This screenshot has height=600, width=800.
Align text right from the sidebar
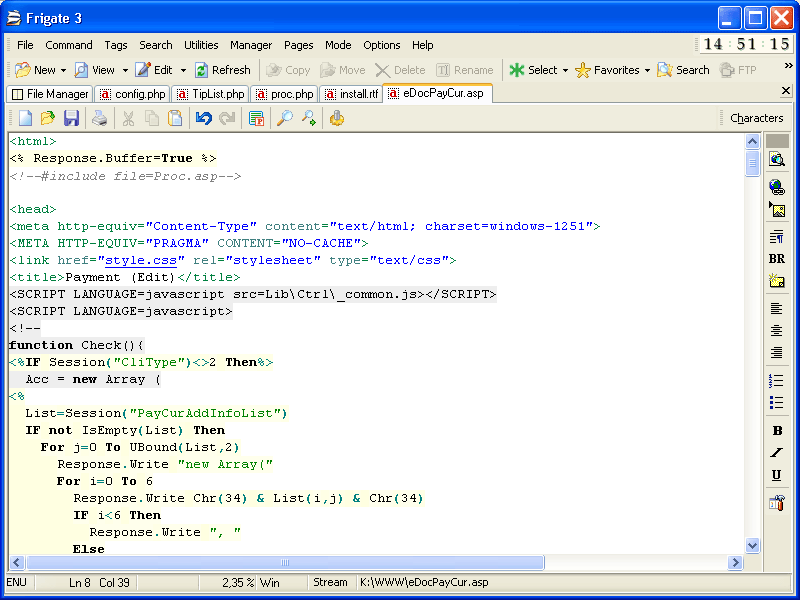coord(777,353)
